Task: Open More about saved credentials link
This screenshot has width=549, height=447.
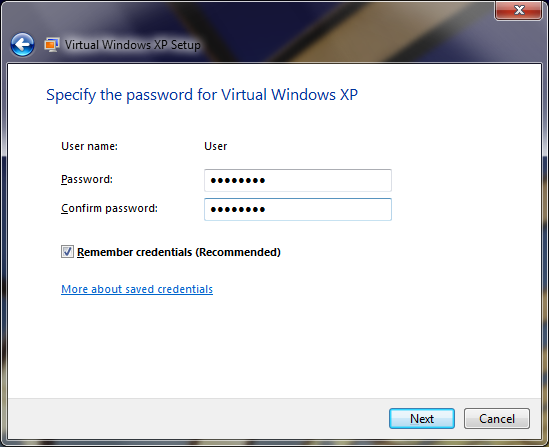Action: [137, 289]
